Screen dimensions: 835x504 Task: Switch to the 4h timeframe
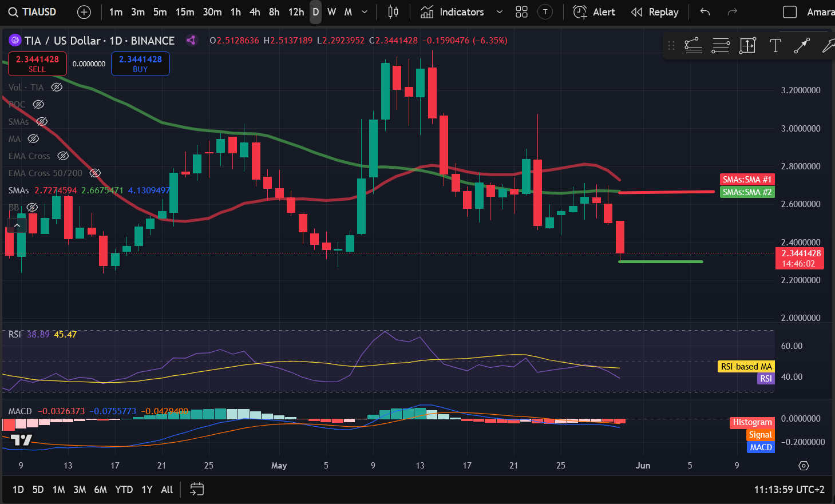255,12
